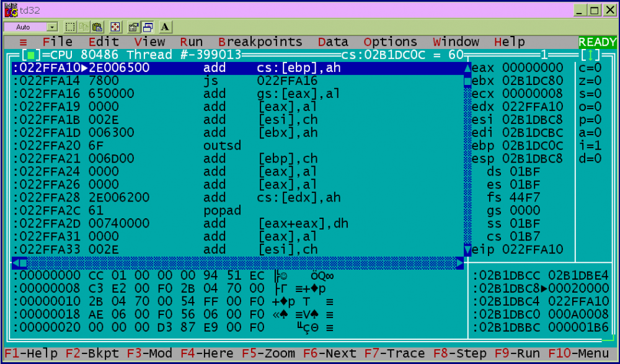Click the Background toolbar icon
The height and width of the screenshot is (364, 620).
pos(147,27)
